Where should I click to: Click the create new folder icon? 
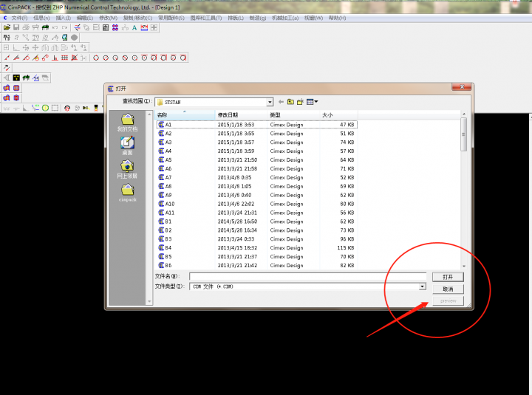tap(301, 102)
